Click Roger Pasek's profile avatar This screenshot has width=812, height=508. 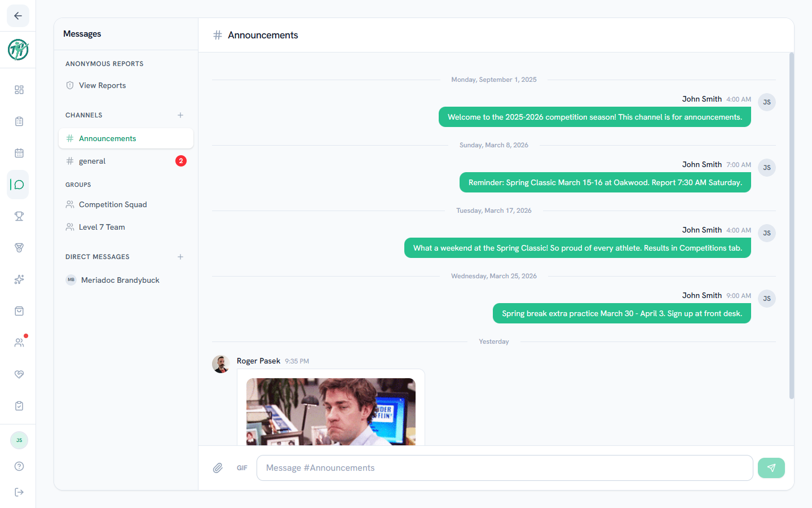[221, 364]
